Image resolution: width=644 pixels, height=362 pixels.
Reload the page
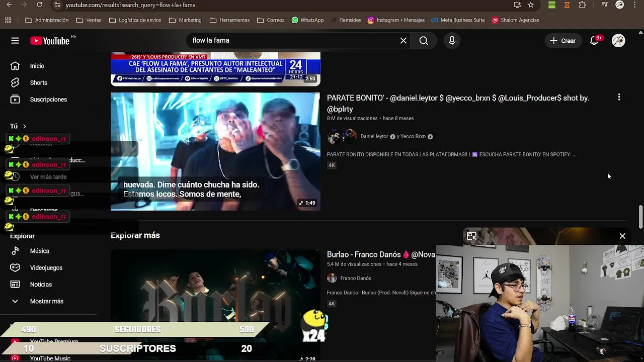39,5
